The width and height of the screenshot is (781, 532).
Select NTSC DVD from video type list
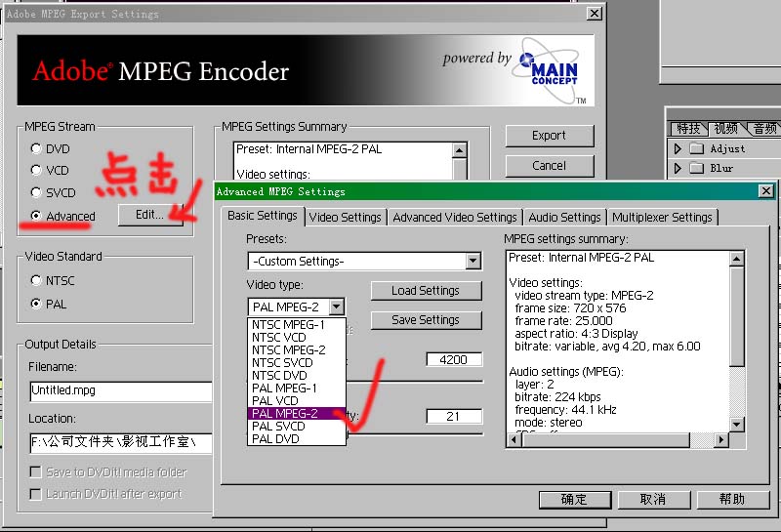click(x=296, y=376)
